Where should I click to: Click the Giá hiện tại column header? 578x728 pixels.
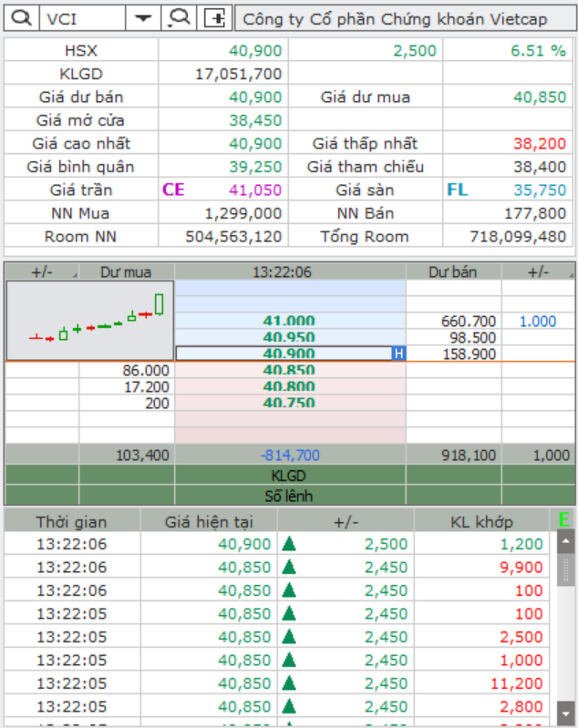[x=209, y=522]
